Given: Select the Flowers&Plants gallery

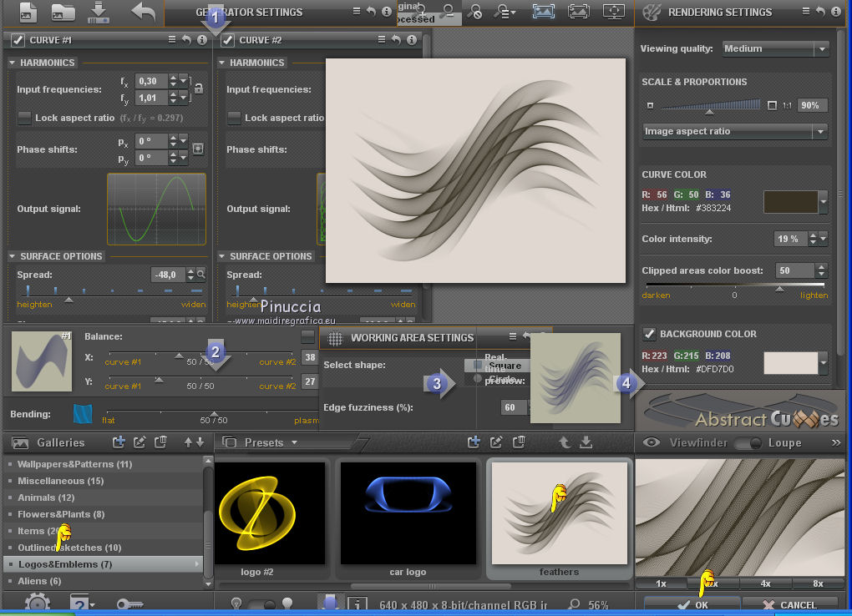Looking at the screenshot, I should 61,514.
